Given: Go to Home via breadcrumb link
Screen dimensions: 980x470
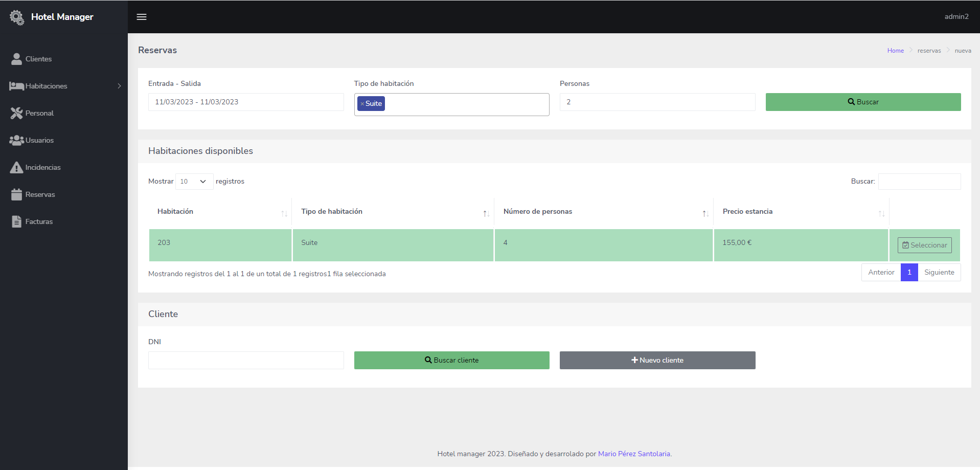Looking at the screenshot, I should coord(895,51).
